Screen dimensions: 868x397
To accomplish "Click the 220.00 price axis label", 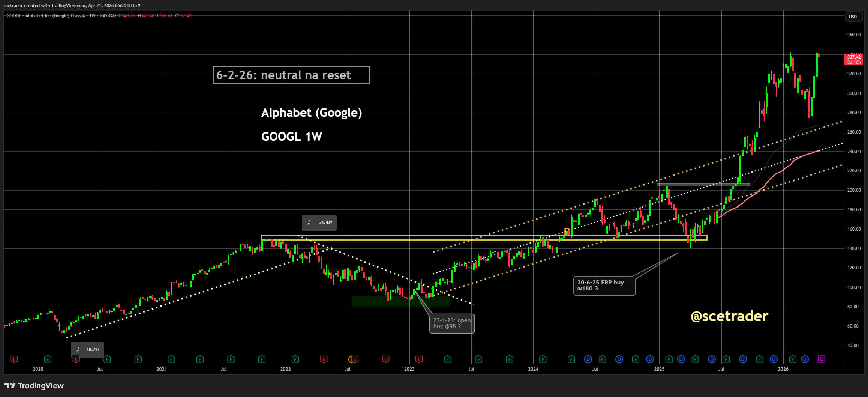I will (854, 171).
